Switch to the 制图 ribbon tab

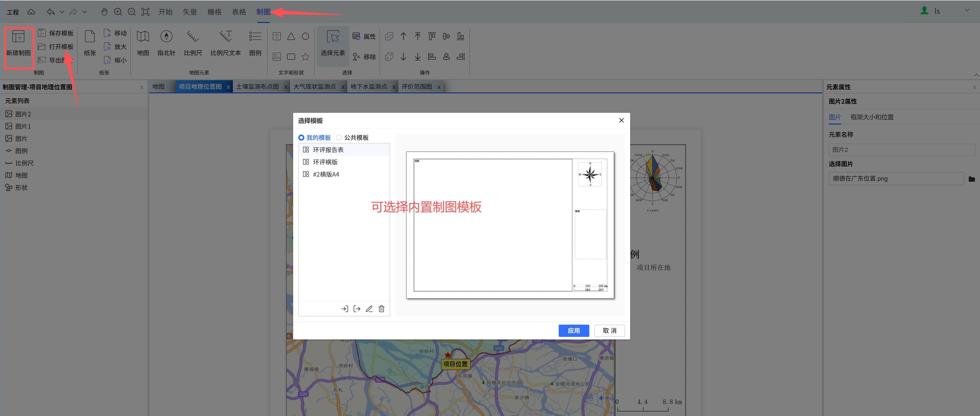263,12
